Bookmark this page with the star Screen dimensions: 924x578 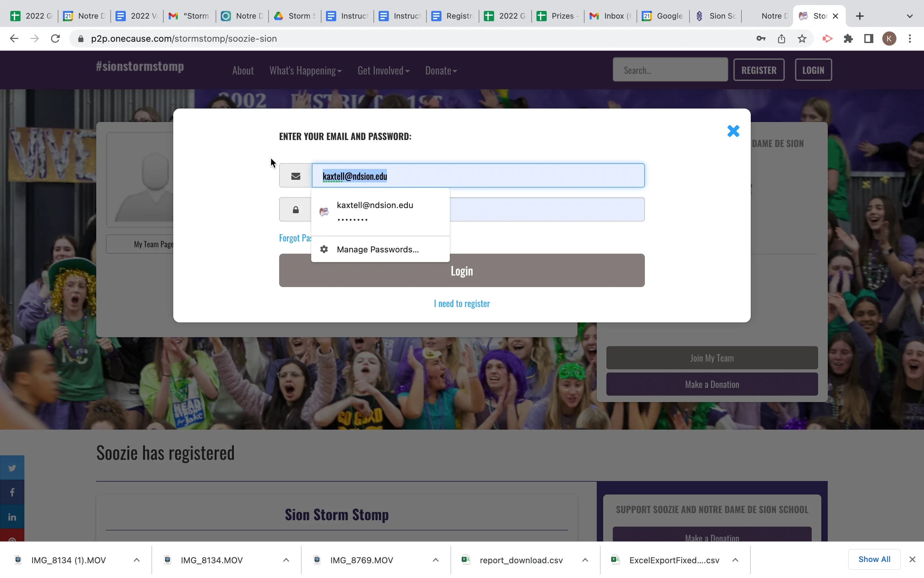tap(802, 39)
